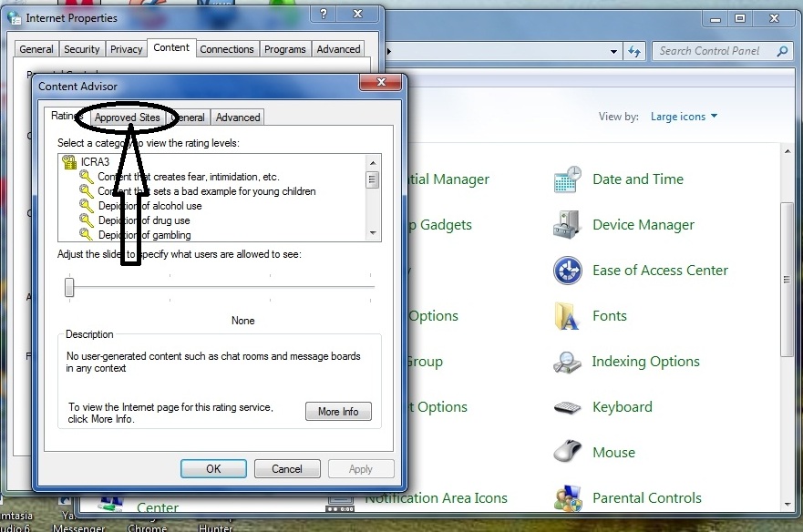Open the Notification Area Icons link
803x532 pixels.
click(x=437, y=498)
